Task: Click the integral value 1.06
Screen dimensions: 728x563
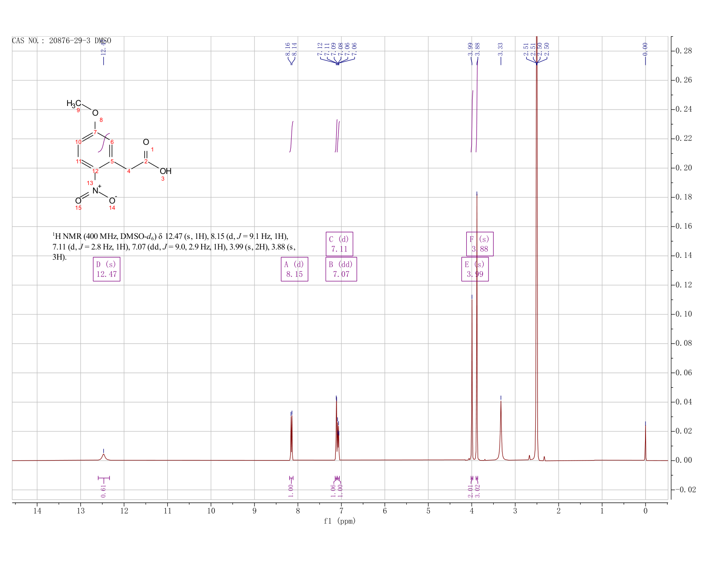Action: coord(334,490)
